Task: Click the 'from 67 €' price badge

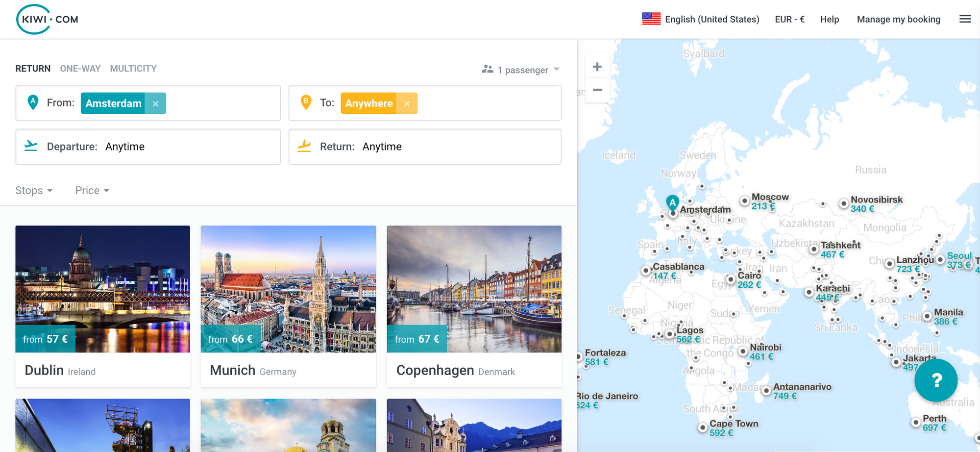Action: click(x=417, y=339)
